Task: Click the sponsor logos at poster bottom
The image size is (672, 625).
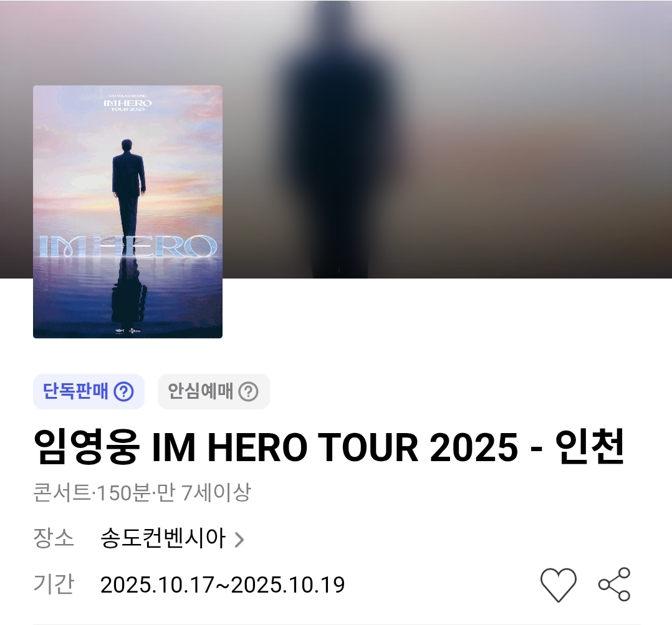Action: coord(128,330)
